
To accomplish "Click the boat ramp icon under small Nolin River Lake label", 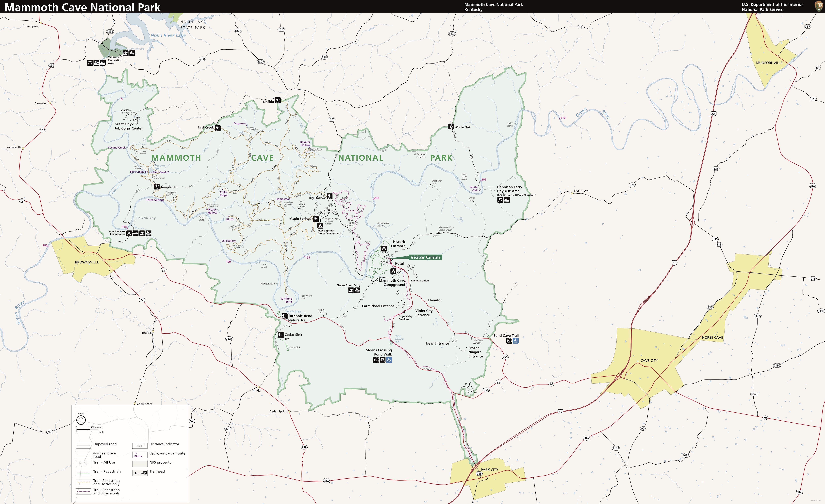I will (x=126, y=53).
